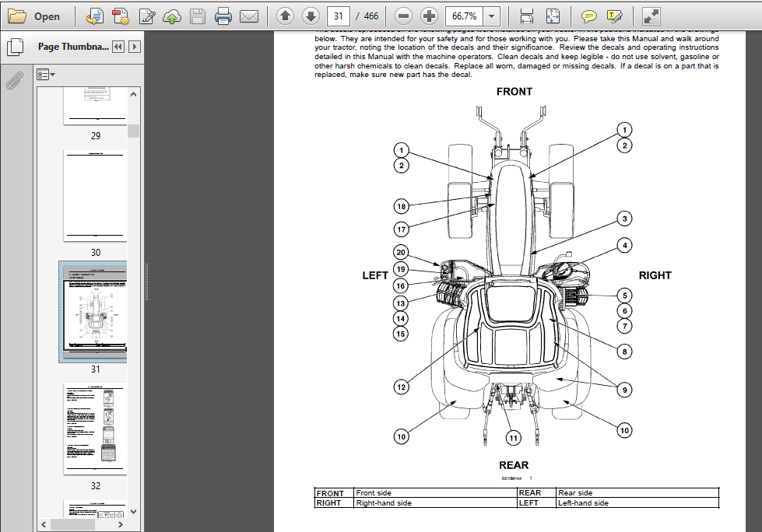Screen dimensions: 762x532
Task: Open the thumbnails options dropdown menu
Action: pyautogui.click(x=46, y=75)
